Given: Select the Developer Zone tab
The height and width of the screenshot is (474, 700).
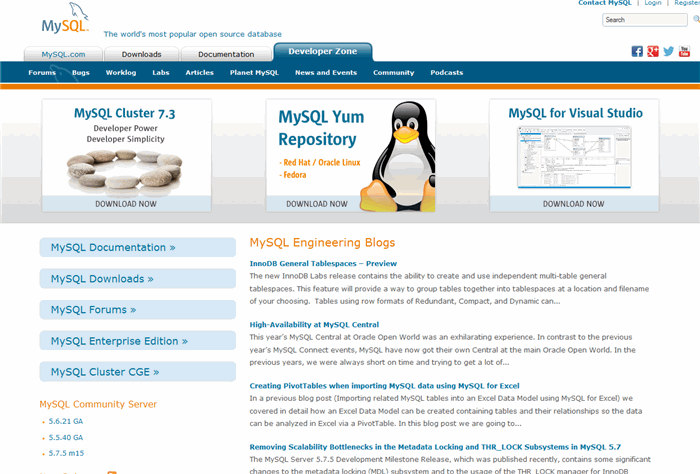Looking at the screenshot, I should pyautogui.click(x=323, y=52).
